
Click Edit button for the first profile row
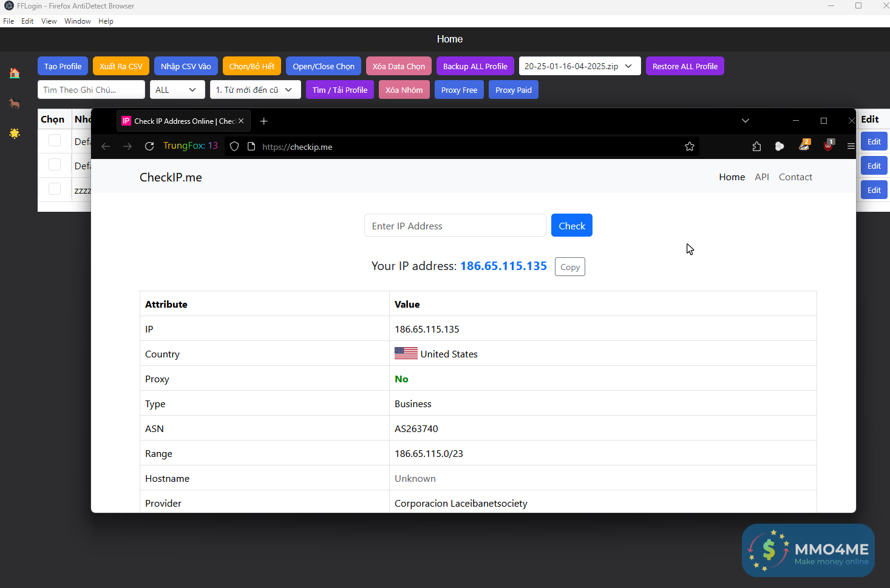874,141
